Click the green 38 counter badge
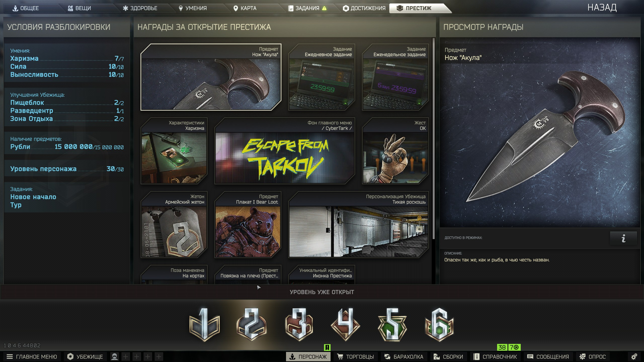644x362 pixels. (502, 347)
